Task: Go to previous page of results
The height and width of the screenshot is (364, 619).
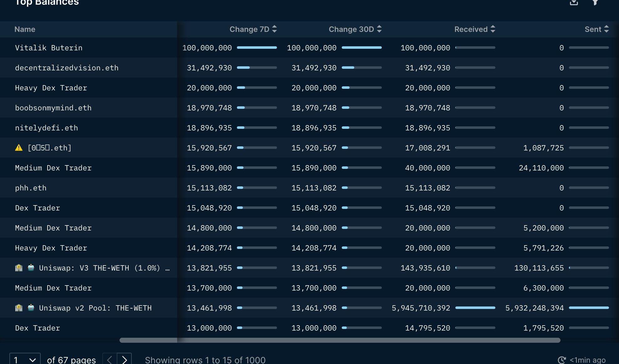Action: point(110,360)
